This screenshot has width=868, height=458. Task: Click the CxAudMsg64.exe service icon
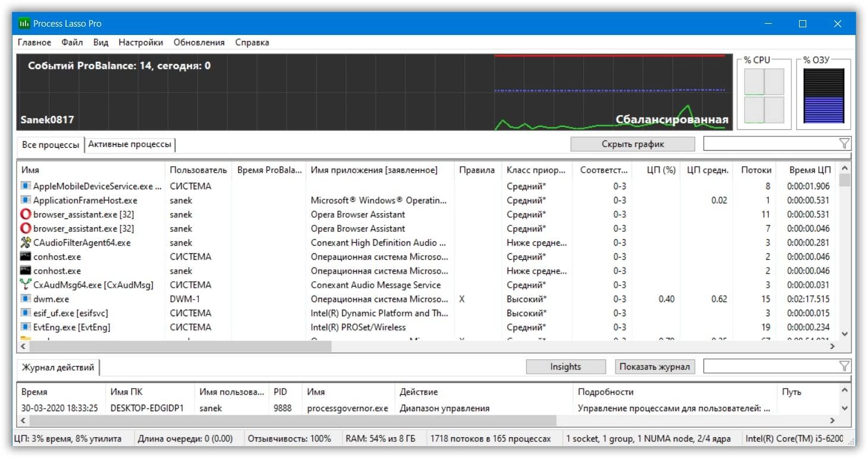26,285
